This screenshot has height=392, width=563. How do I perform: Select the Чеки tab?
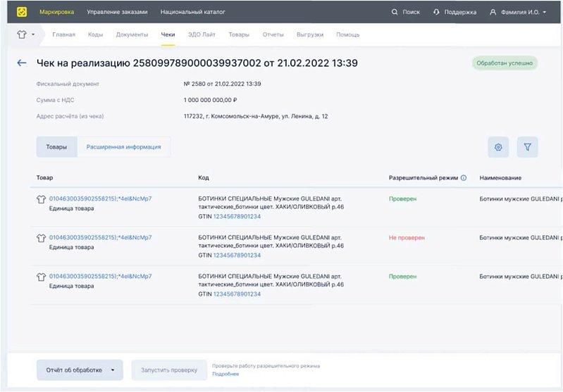(x=168, y=34)
